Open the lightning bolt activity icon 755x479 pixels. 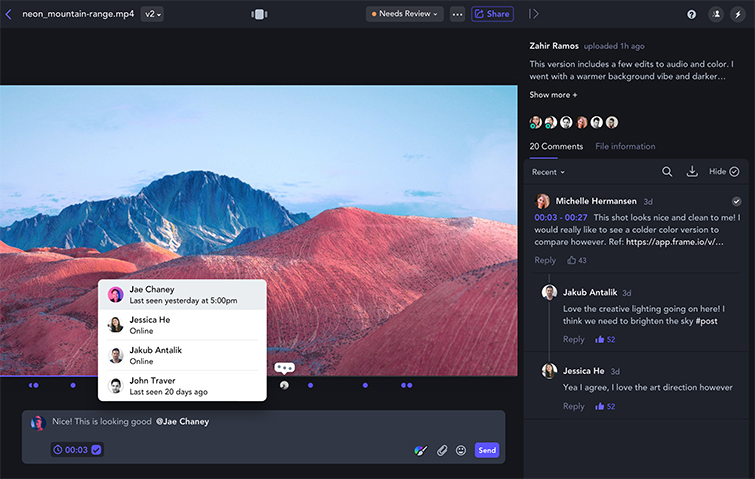click(737, 14)
